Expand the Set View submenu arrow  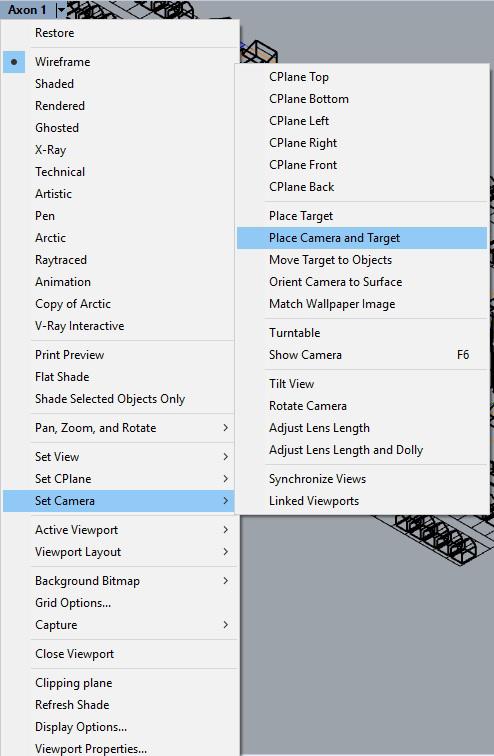[x=226, y=457]
